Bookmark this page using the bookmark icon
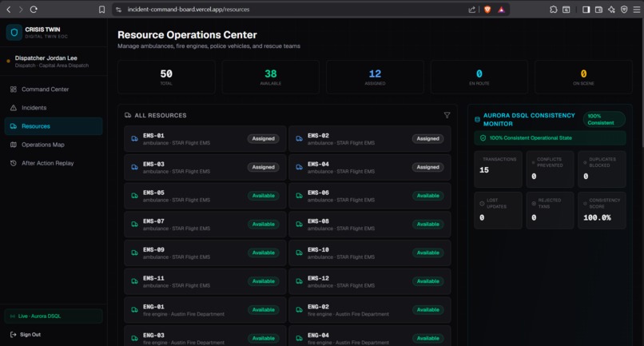644x346 pixels. click(x=101, y=10)
